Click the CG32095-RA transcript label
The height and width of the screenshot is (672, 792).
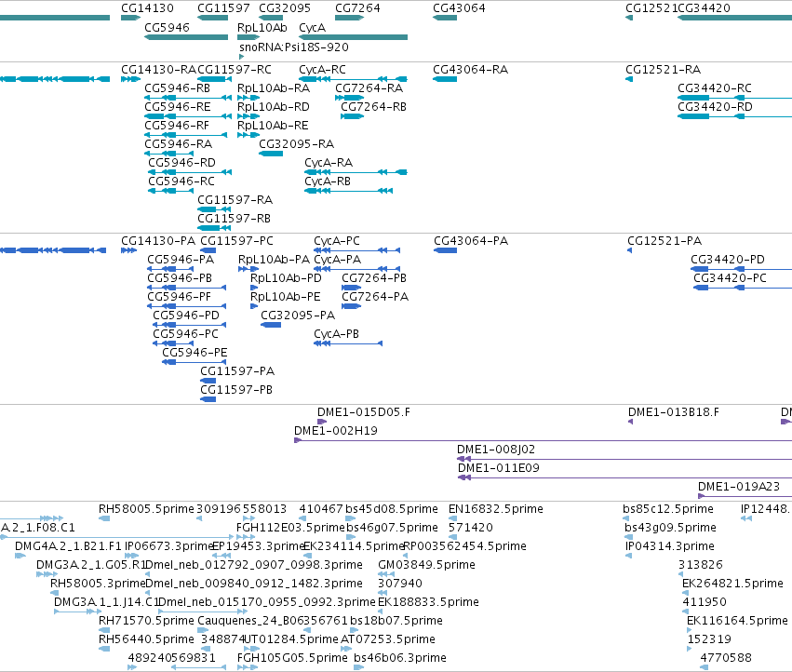(x=297, y=144)
